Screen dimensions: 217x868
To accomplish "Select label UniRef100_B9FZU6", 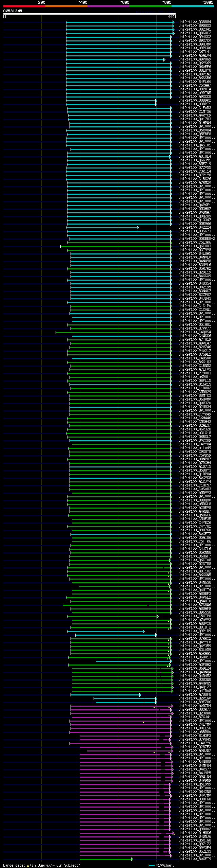I will click(x=195, y=703).
